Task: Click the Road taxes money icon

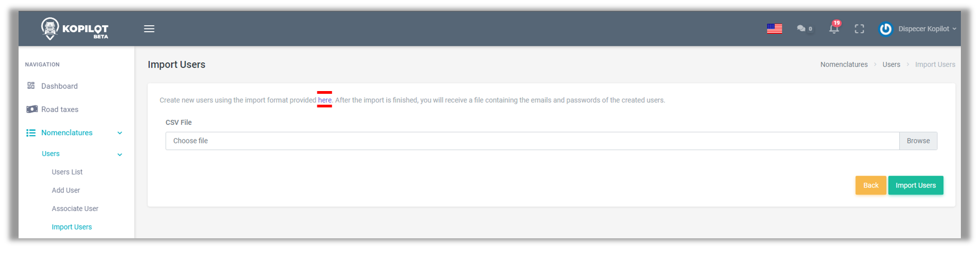Action: click(32, 109)
